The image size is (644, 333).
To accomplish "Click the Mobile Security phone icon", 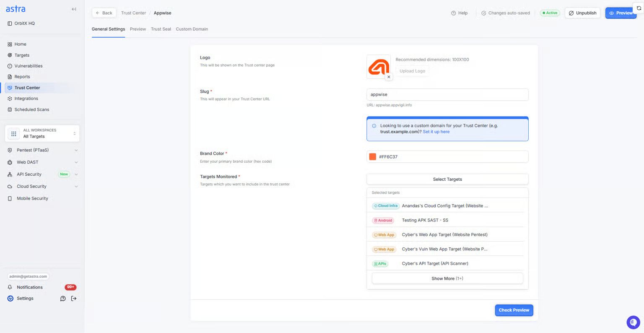I will click(x=10, y=199).
